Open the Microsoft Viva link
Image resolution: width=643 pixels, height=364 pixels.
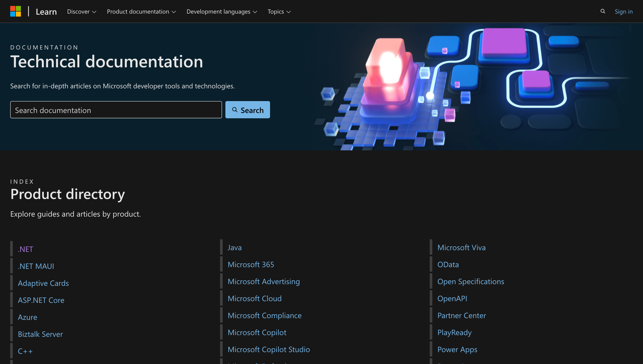click(461, 247)
